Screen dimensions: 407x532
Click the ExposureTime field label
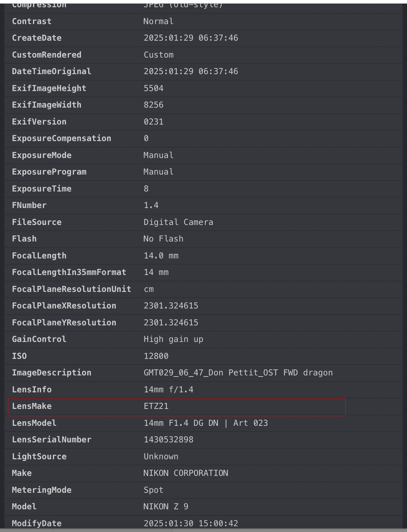point(42,189)
